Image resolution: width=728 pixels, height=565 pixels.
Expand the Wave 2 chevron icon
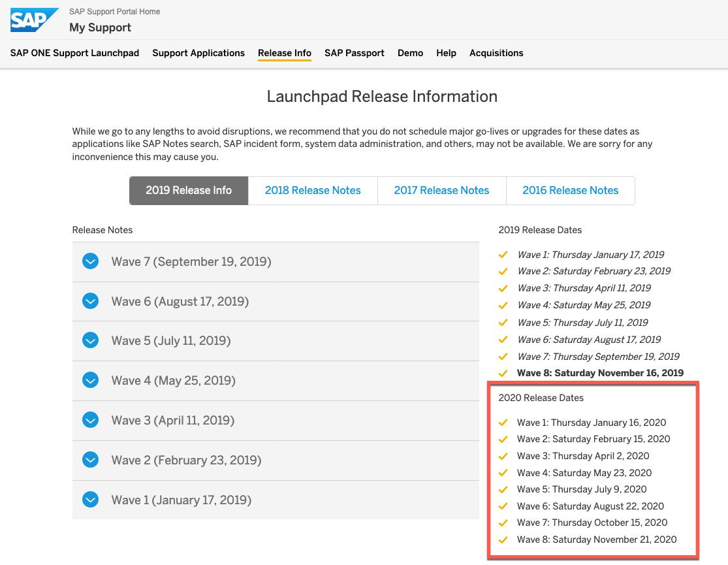pos(91,460)
